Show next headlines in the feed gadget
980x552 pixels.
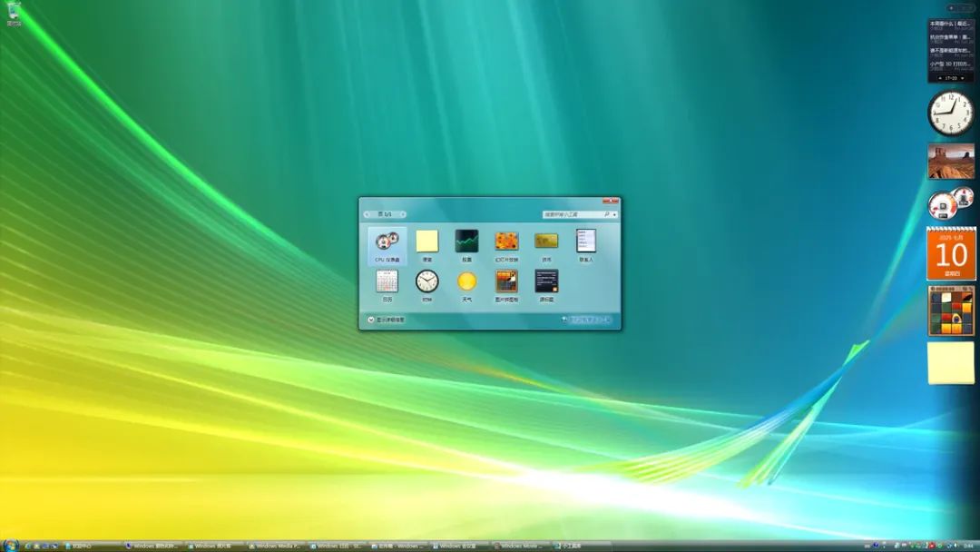tap(963, 78)
